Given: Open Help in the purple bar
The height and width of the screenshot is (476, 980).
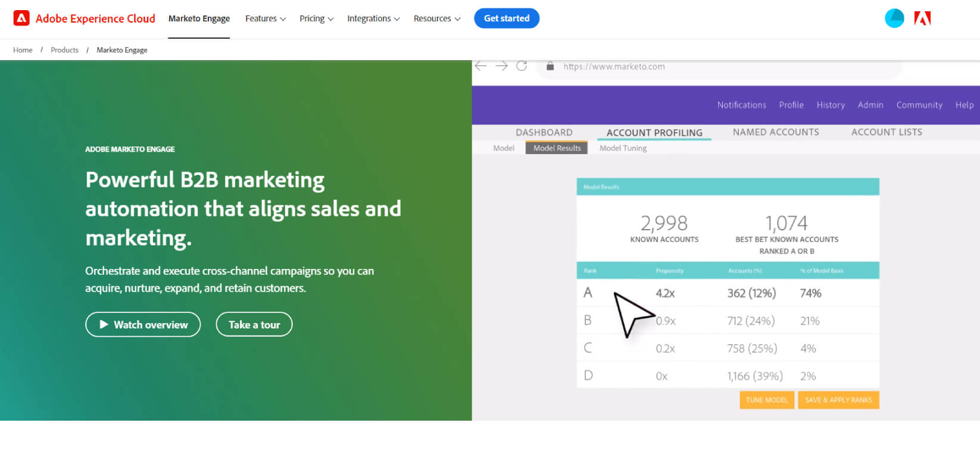Looking at the screenshot, I should coord(965,105).
